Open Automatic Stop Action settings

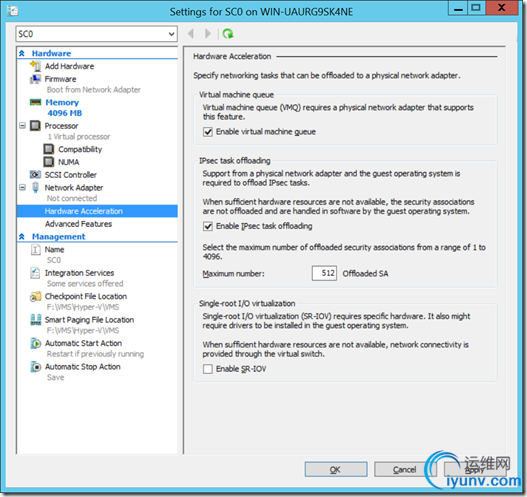click(x=83, y=367)
